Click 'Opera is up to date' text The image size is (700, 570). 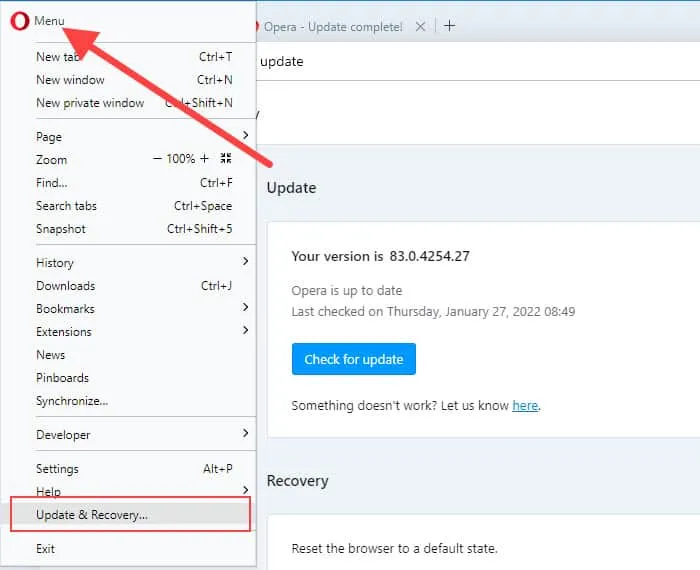coord(347,291)
